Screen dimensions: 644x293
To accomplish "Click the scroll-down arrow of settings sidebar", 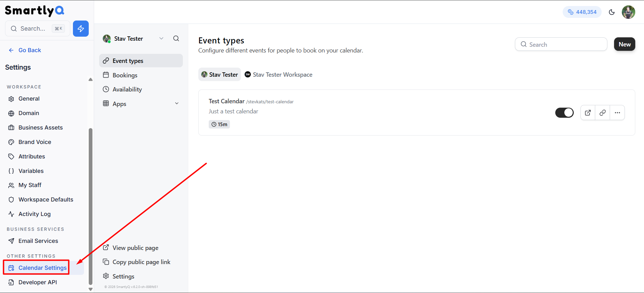I will 90,289.
